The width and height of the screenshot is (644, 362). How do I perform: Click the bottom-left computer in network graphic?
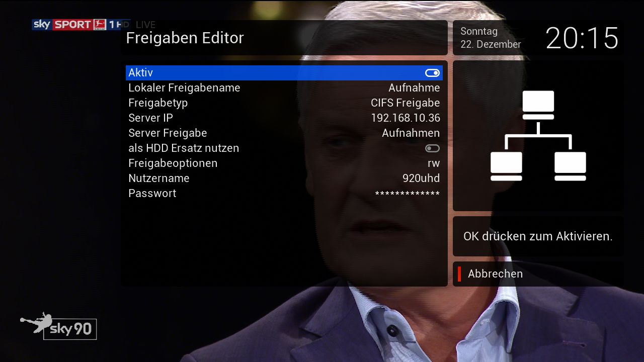(506, 166)
